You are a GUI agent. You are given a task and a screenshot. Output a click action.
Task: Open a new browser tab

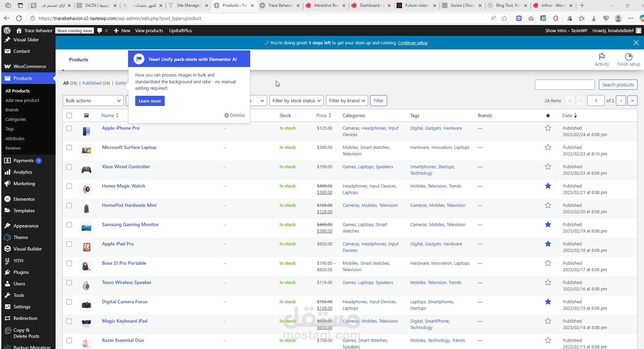(x=582, y=5)
